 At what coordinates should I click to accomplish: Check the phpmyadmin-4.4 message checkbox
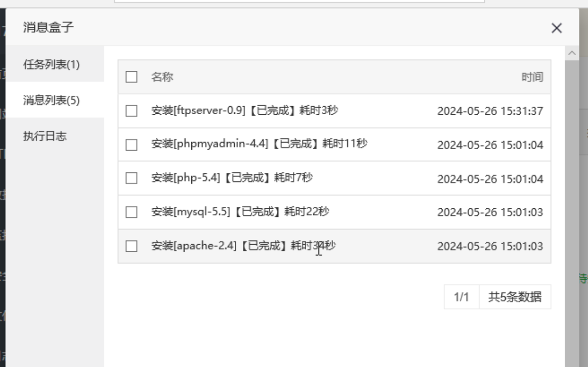[x=131, y=145]
